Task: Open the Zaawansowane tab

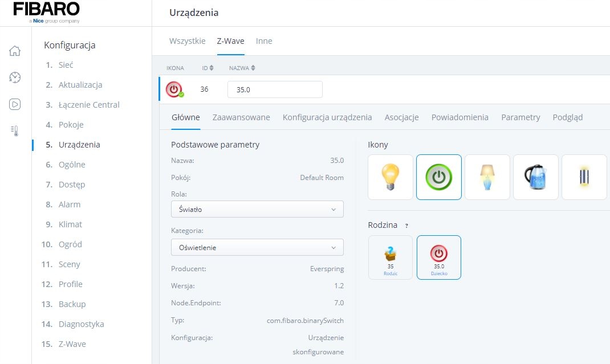Action: point(241,117)
